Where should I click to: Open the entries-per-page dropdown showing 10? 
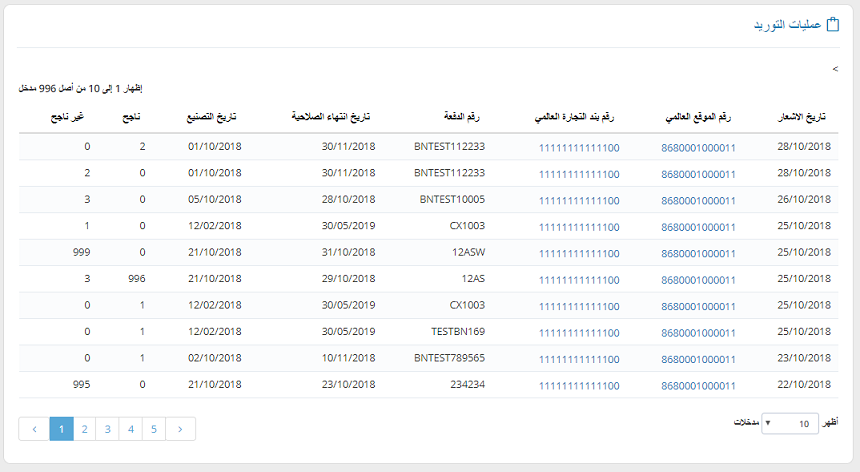790,424
